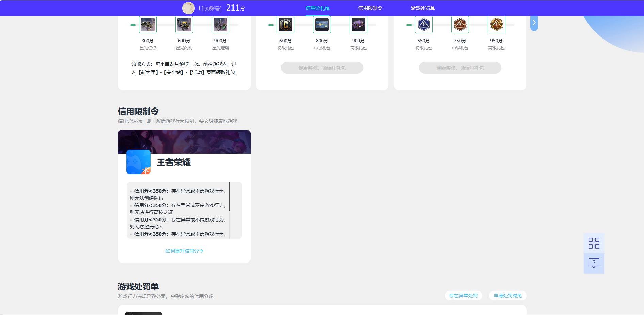Open 如何提升信用分 link

pos(184,251)
